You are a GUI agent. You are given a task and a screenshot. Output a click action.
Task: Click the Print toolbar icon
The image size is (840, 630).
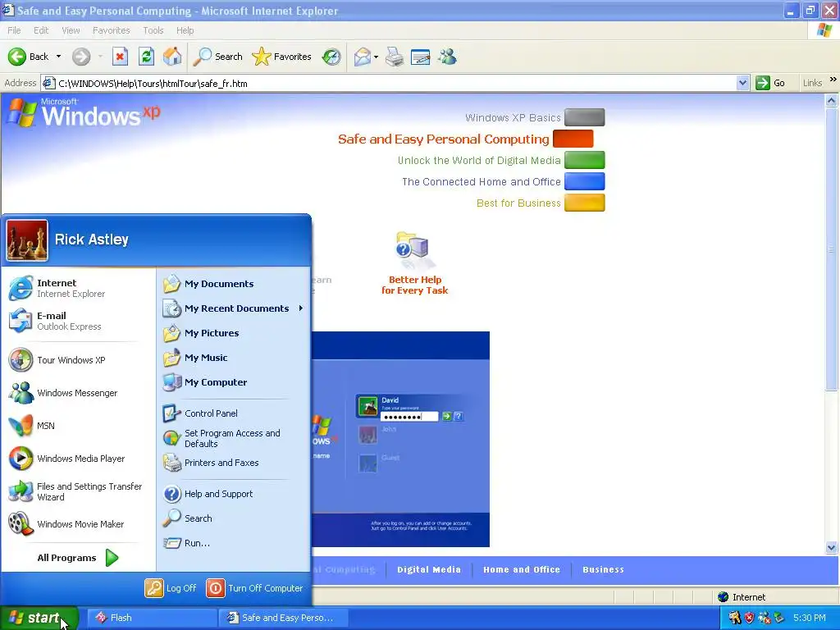395,57
